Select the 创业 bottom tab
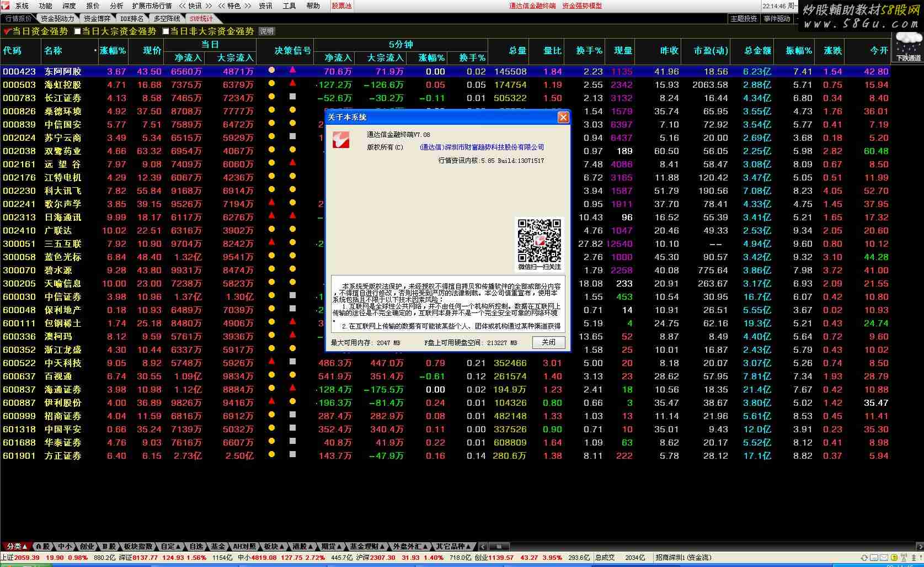The image size is (924, 567). coord(87,547)
